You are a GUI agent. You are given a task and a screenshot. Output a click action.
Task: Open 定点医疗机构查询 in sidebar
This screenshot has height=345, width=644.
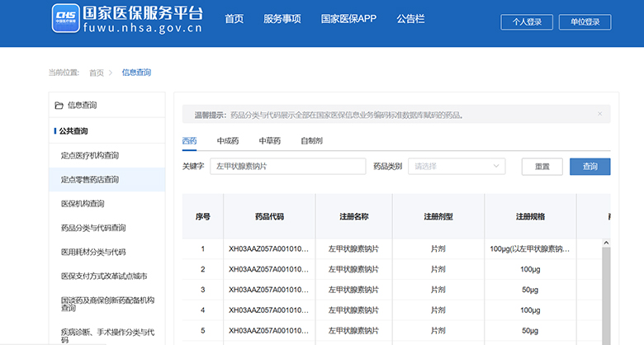pyautogui.click(x=90, y=155)
